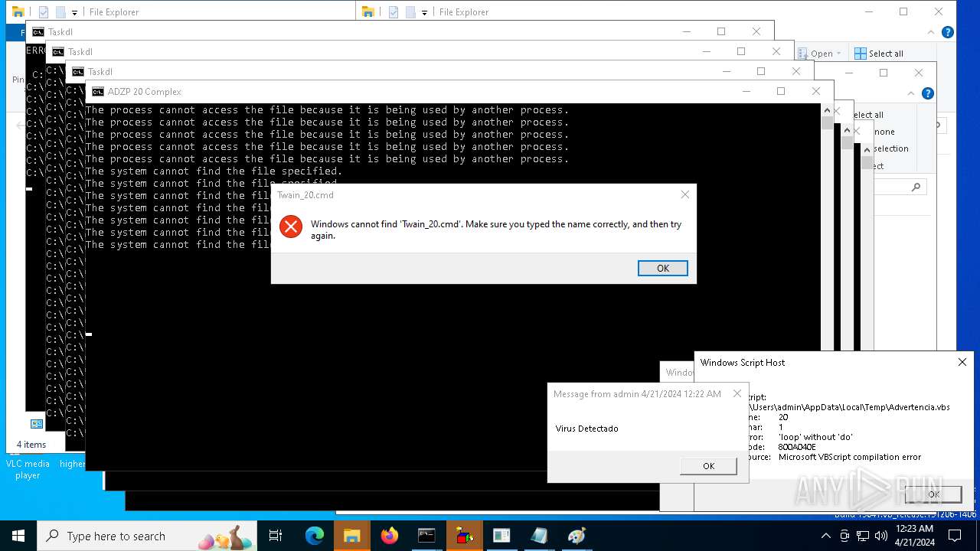Switch to Command Prompt taskbar icon
The width and height of the screenshot is (980, 551).
pyautogui.click(x=426, y=536)
